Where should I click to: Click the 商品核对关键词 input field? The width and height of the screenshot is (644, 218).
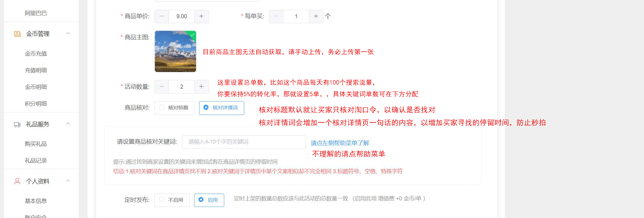[x=244, y=142]
